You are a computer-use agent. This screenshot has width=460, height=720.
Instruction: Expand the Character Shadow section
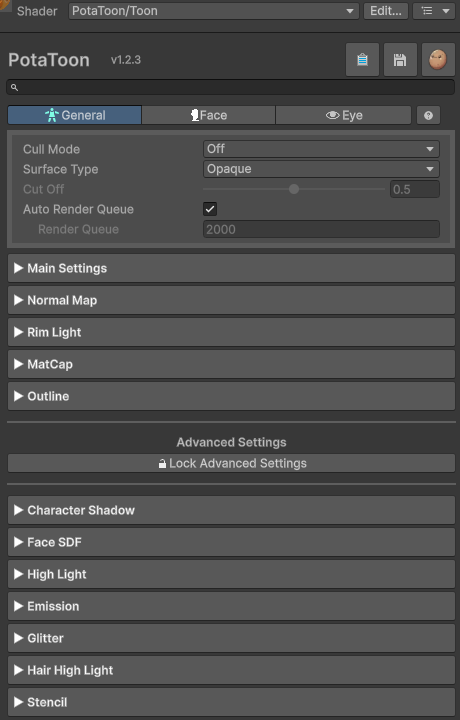[231, 510]
